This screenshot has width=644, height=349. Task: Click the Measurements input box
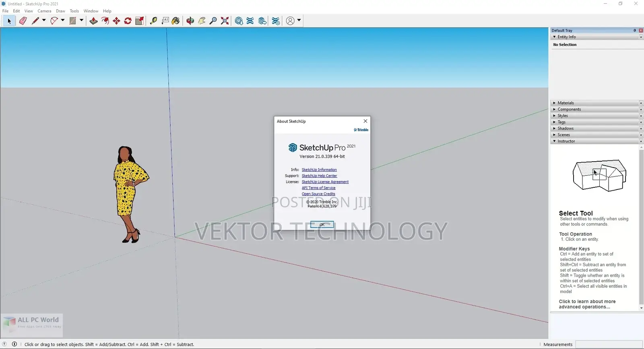(609, 345)
